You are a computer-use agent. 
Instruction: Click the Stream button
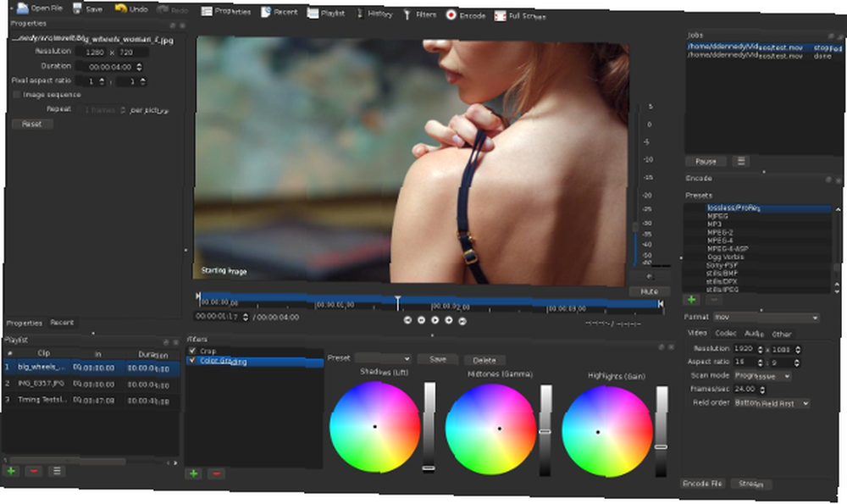click(750, 484)
